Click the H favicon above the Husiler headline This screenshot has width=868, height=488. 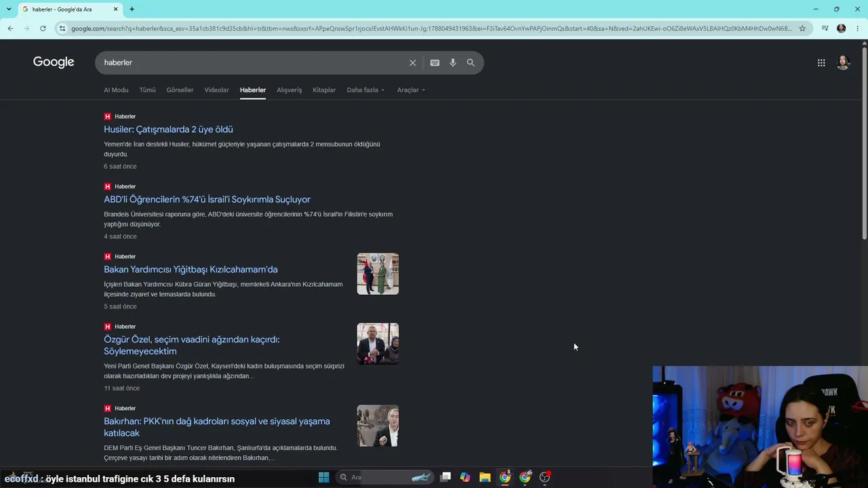(x=107, y=117)
